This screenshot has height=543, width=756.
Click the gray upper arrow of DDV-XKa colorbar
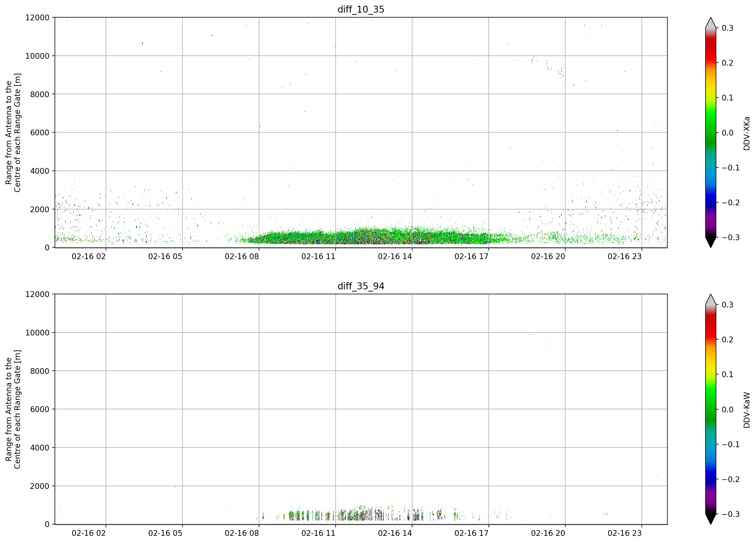(710, 23)
